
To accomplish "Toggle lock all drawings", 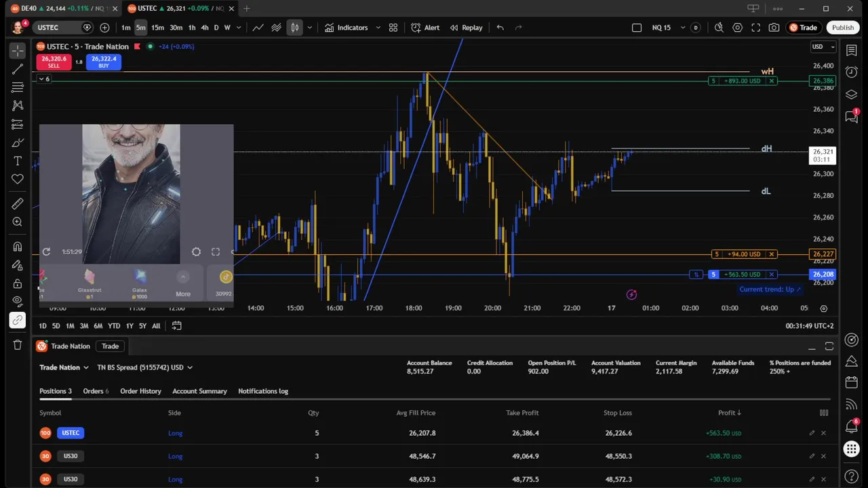I will pos(18,283).
